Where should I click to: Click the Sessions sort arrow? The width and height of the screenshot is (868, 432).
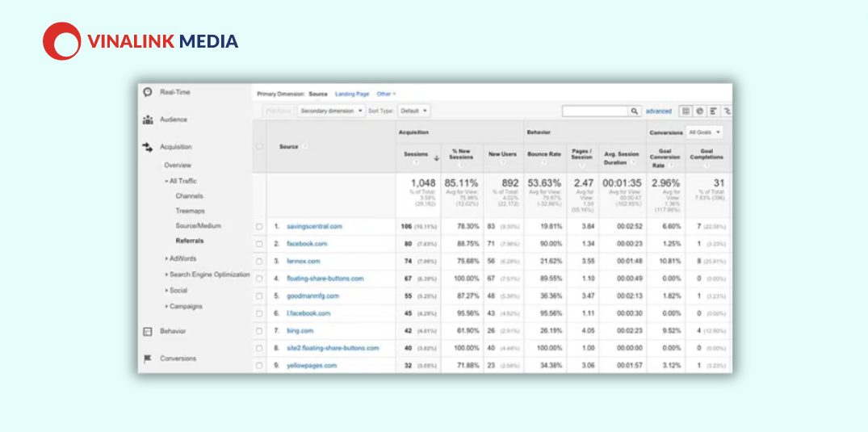(436, 157)
